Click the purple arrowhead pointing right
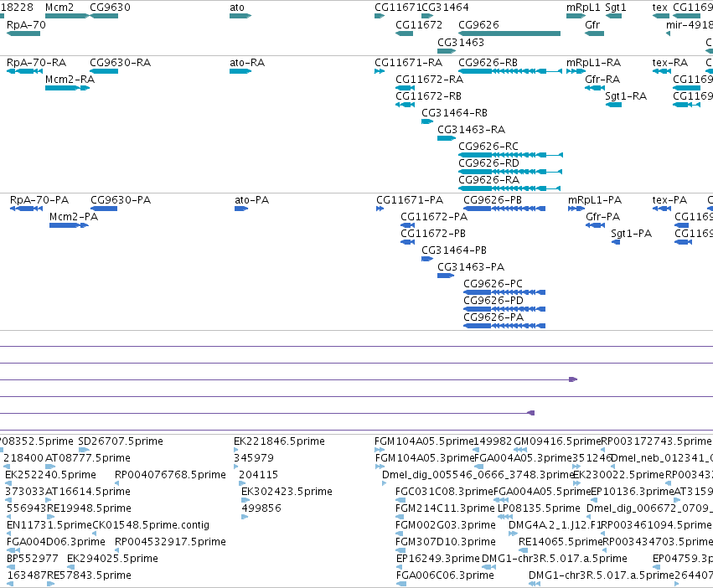Screen dimensions: 713x588 tap(573, 379)
